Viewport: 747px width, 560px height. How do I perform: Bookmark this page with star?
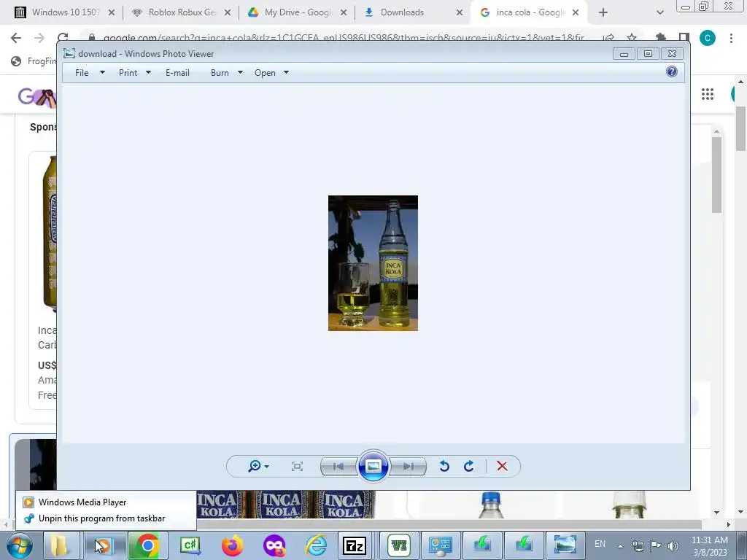tap(632, 38)
